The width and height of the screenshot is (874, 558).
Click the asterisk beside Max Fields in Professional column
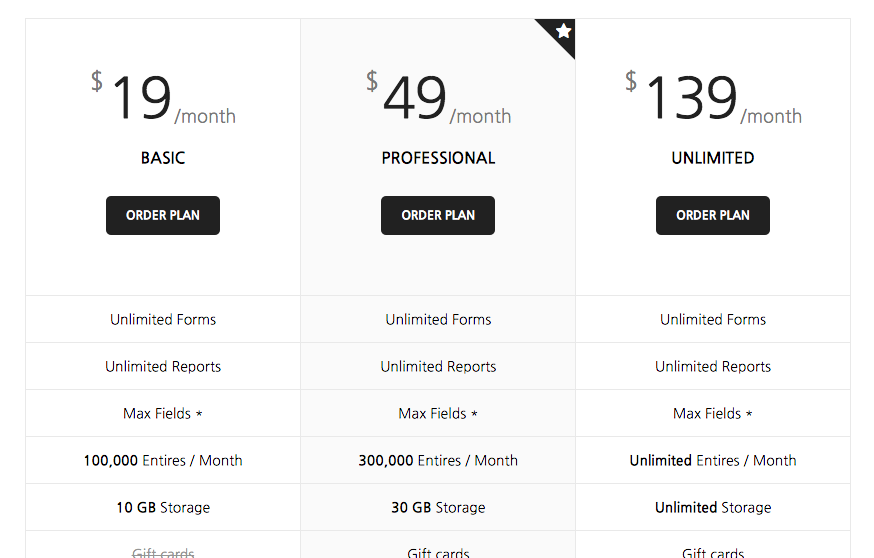tap(474, 413)
